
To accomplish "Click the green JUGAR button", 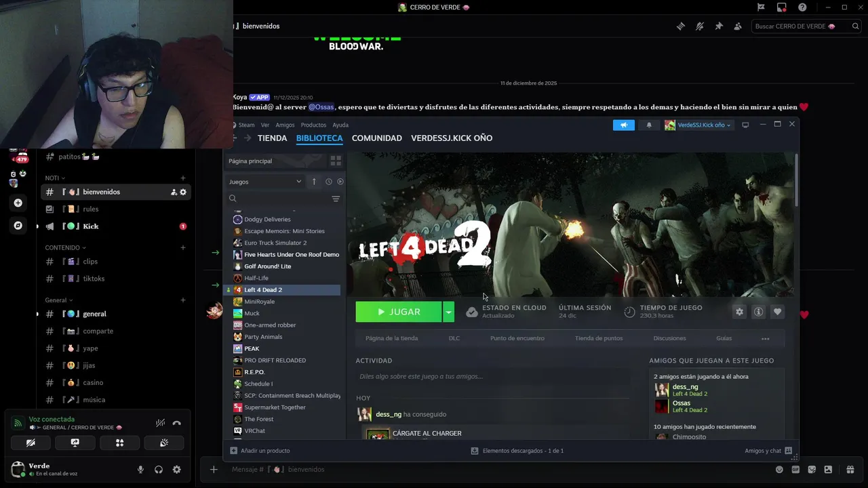I will [x=399, y=312].
